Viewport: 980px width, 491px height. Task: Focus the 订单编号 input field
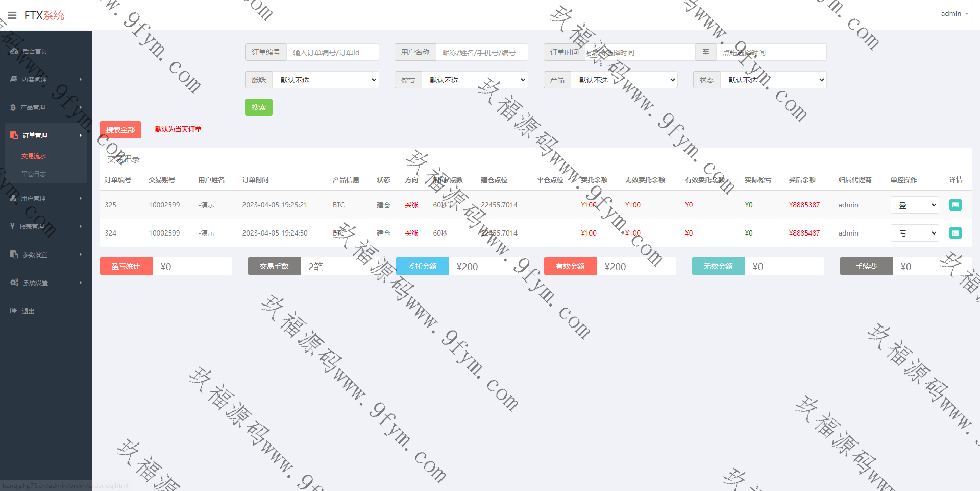coord(332,52)
